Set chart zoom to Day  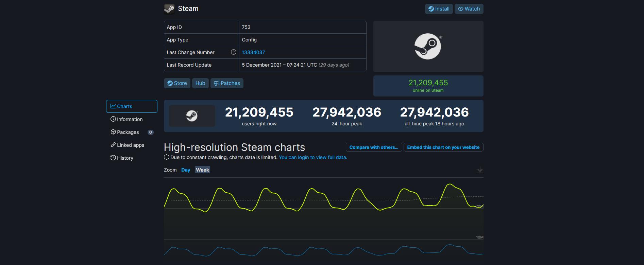[x=186, y=170]
